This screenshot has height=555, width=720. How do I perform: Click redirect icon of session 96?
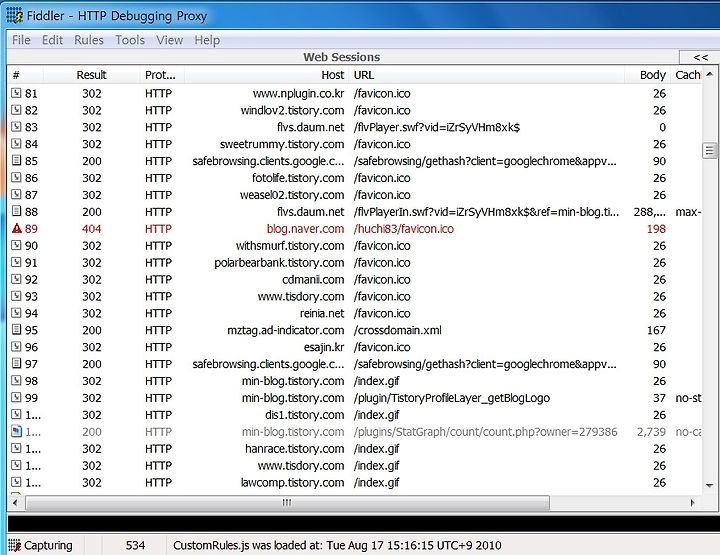coord(16,347)
